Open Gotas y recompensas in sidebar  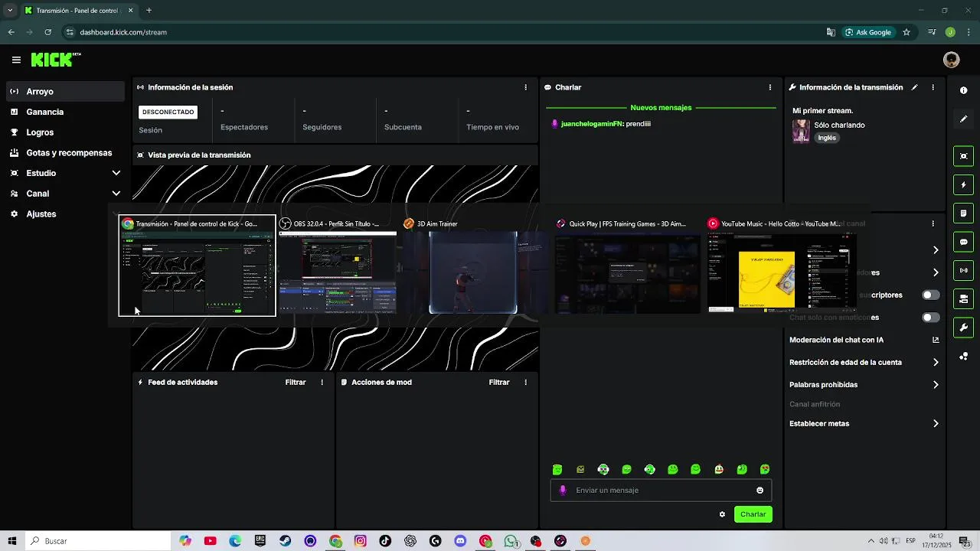(66, 153)
